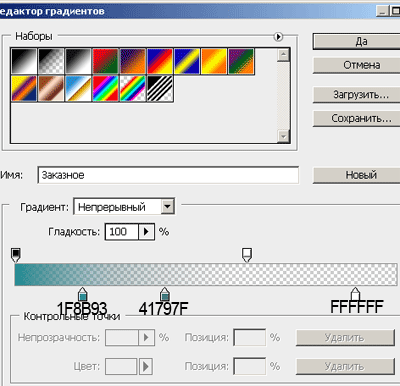Select the transparent rainbow gradient preset

click(133, 88)
